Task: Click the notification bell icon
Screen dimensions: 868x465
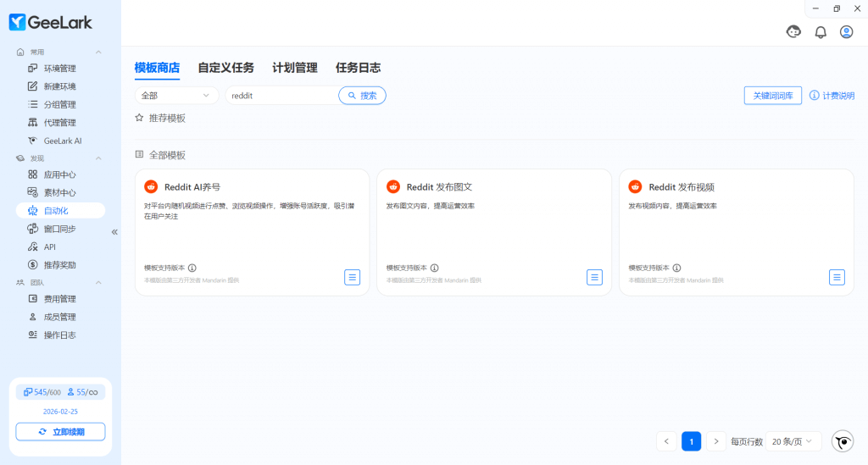Action: [820, 32]
